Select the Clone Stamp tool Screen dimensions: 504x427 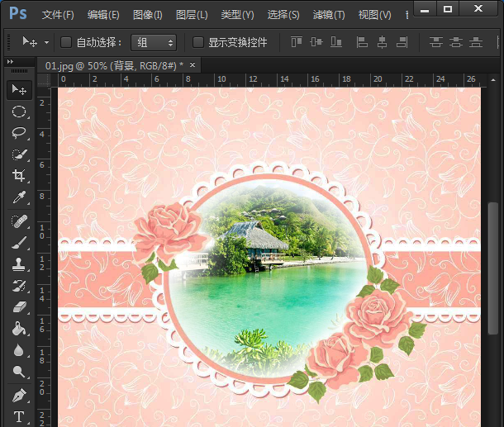pos(18,264)
